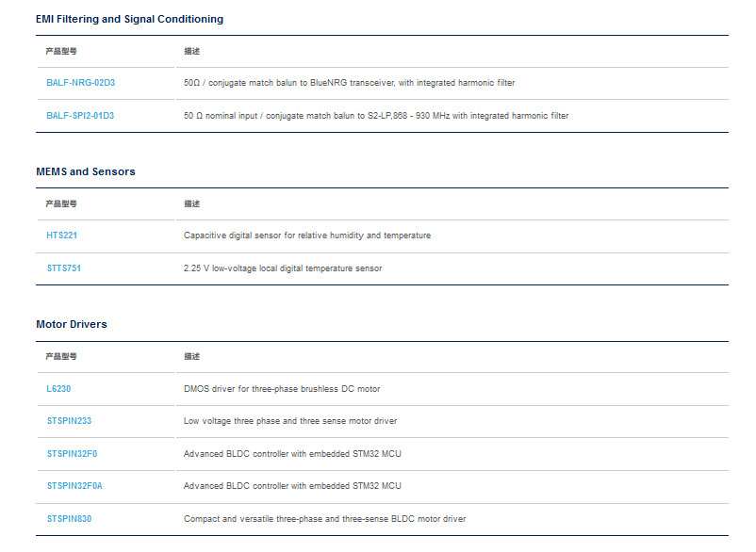The width and height of the screenshot is (756, 552).
Task: Click 描述 column header in MEMS table
Action: tap(192, 203)
